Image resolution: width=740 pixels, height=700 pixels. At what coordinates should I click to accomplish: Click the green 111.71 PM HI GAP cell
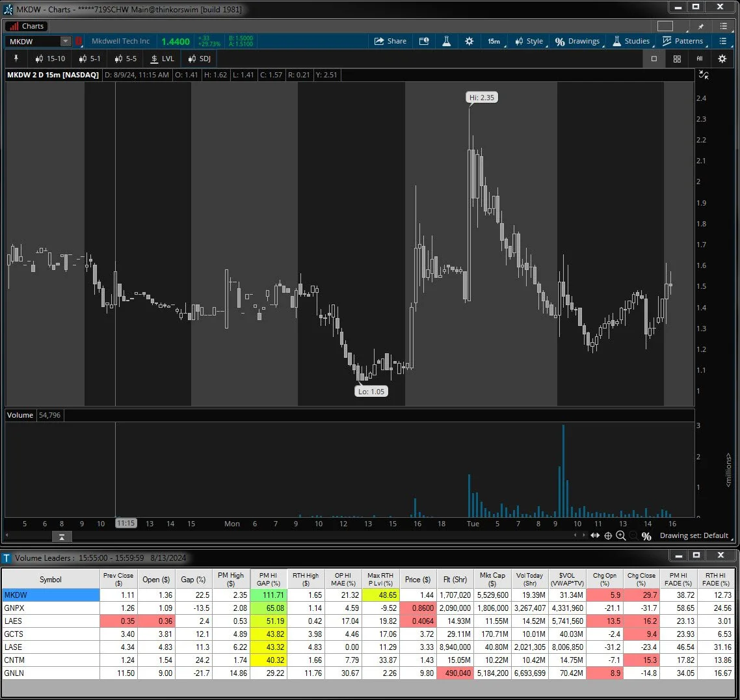point(268,595)
